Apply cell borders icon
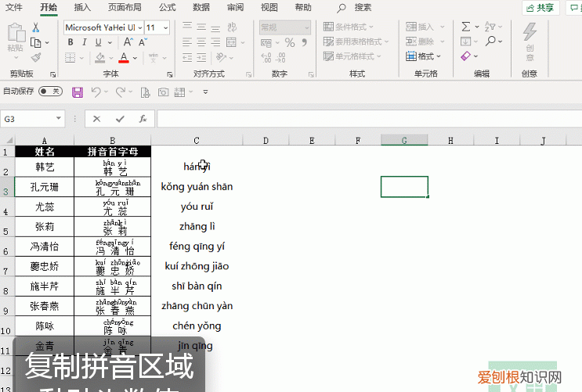The image size is (582, 392). [70, 57]
